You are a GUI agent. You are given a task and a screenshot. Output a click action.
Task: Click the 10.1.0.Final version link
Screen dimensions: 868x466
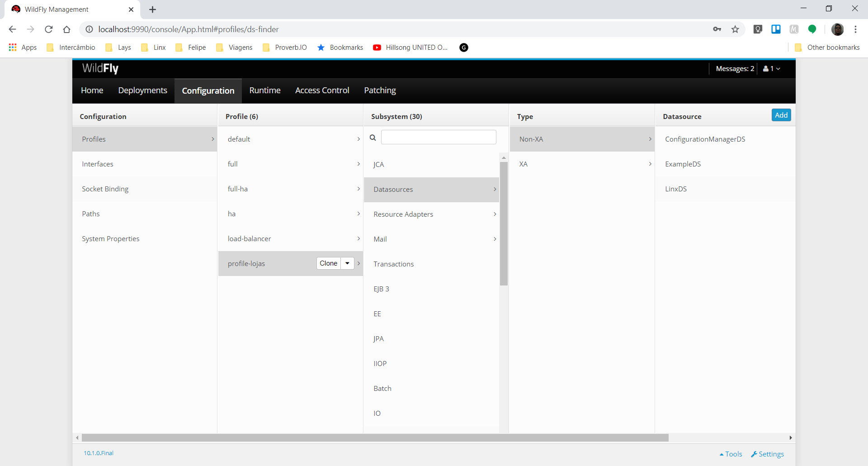99,453
